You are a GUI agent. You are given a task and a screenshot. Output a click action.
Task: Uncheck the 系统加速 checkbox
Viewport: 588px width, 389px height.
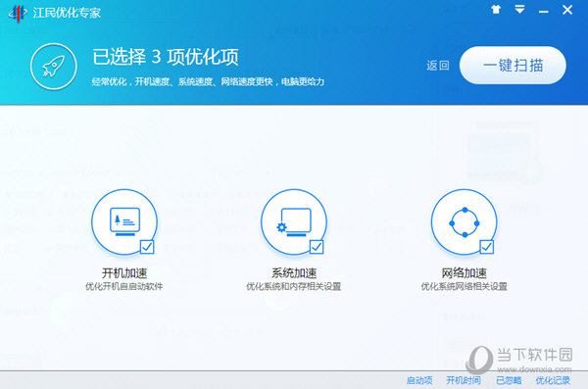(x=317, y=247)
